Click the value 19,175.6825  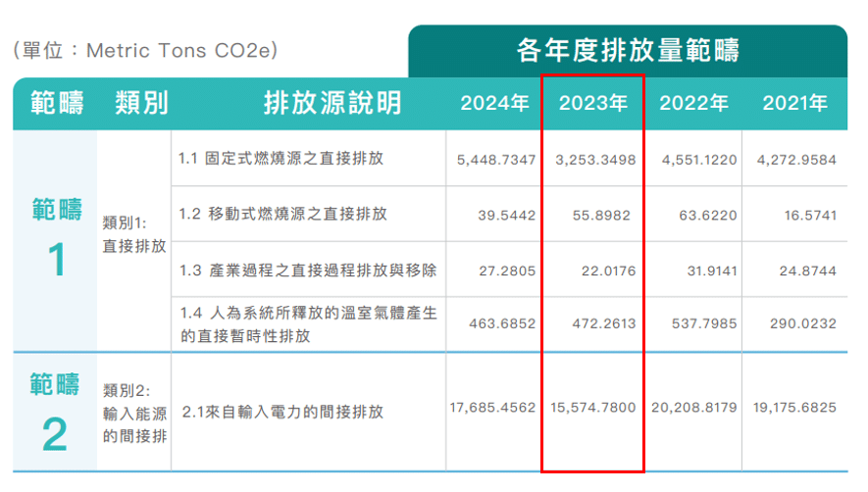click(794, 408)
